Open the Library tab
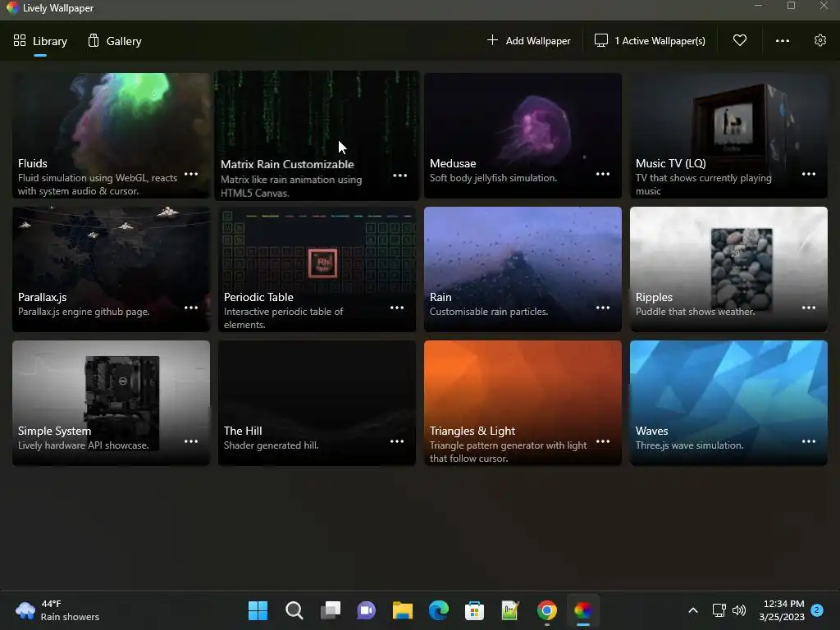Viewport: 840px width, 630px height. pyautogui.click(x=41, y=41)
